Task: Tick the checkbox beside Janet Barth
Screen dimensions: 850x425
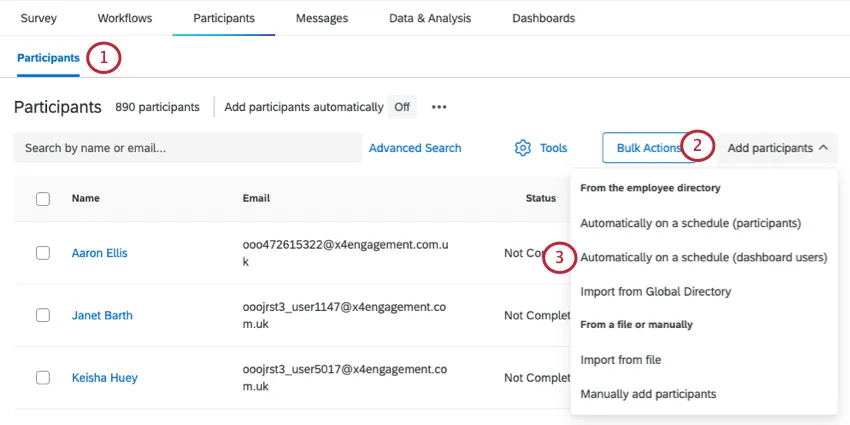Action: tap(43, 315)
